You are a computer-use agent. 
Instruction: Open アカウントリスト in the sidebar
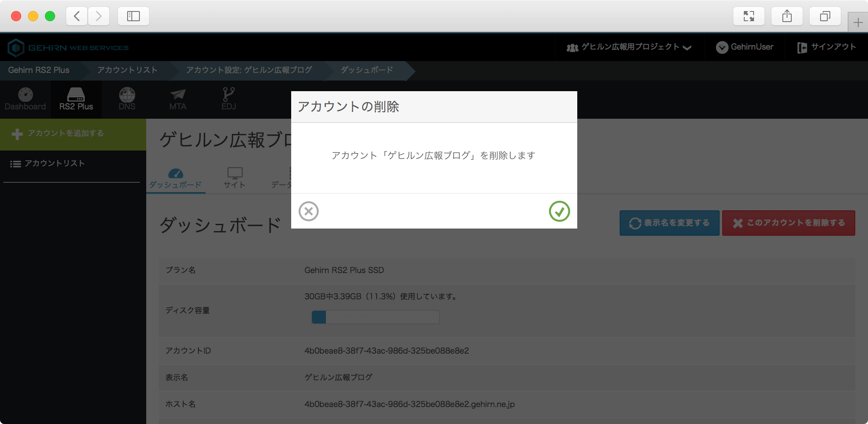point(54,164)
